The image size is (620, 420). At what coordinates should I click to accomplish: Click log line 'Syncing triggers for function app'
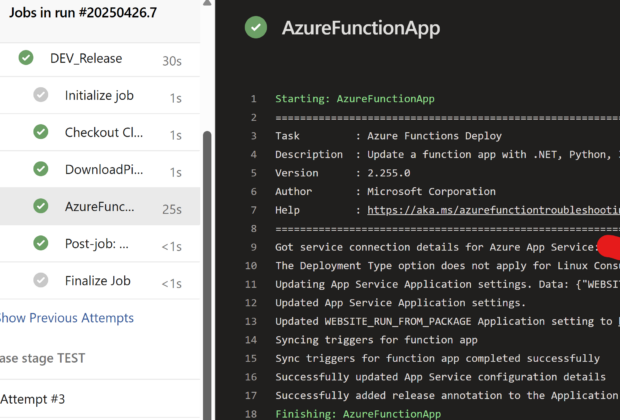(x=376, y=340)
